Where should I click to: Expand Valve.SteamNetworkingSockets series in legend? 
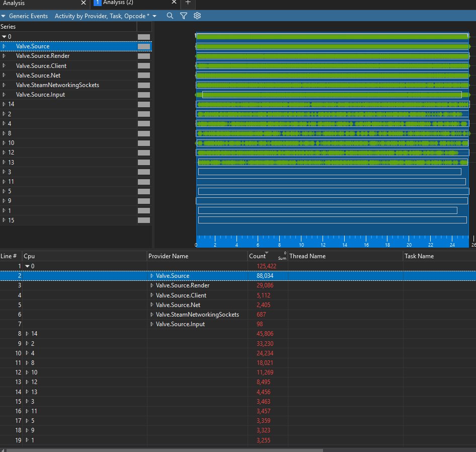click(x=4, y=85)
